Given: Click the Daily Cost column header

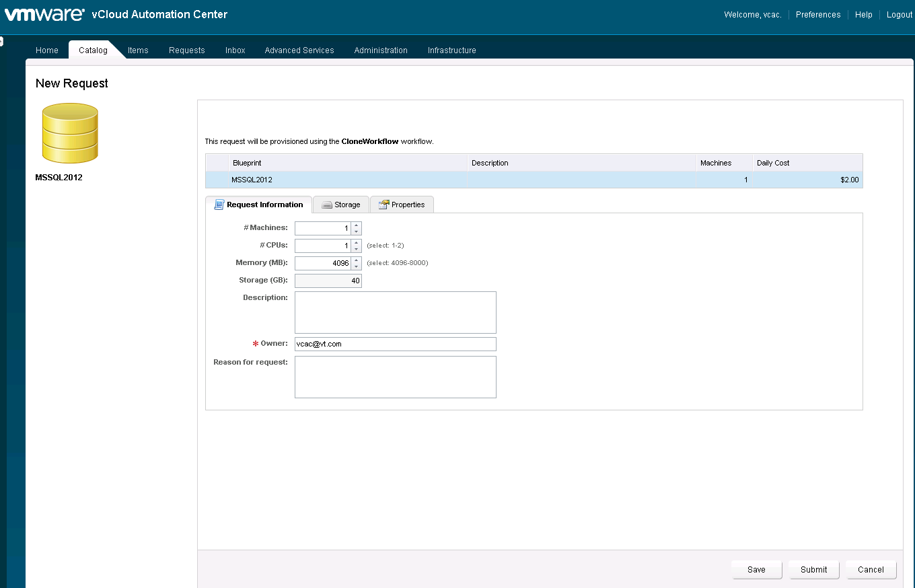Looking at the screenshot, I should pos(807,163).
